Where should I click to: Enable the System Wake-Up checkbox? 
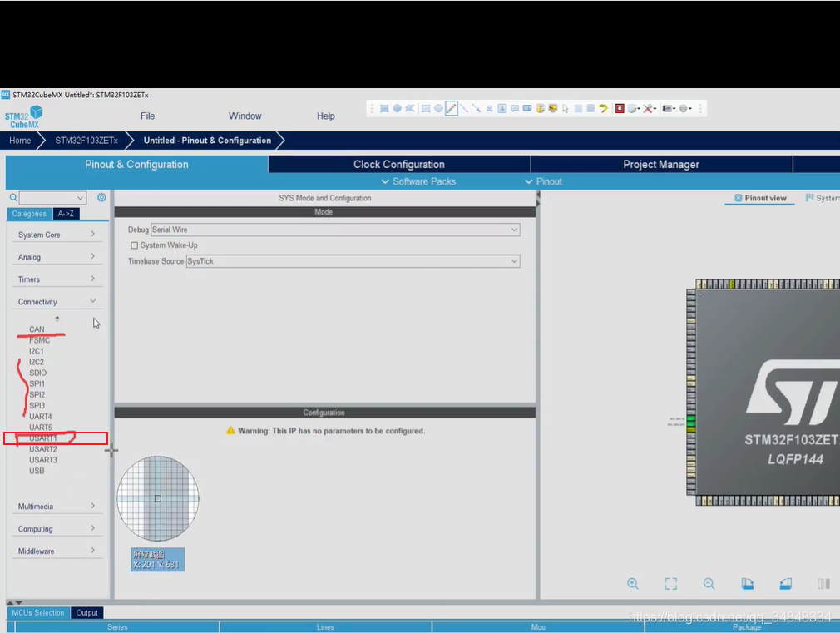tap(135, 245)
